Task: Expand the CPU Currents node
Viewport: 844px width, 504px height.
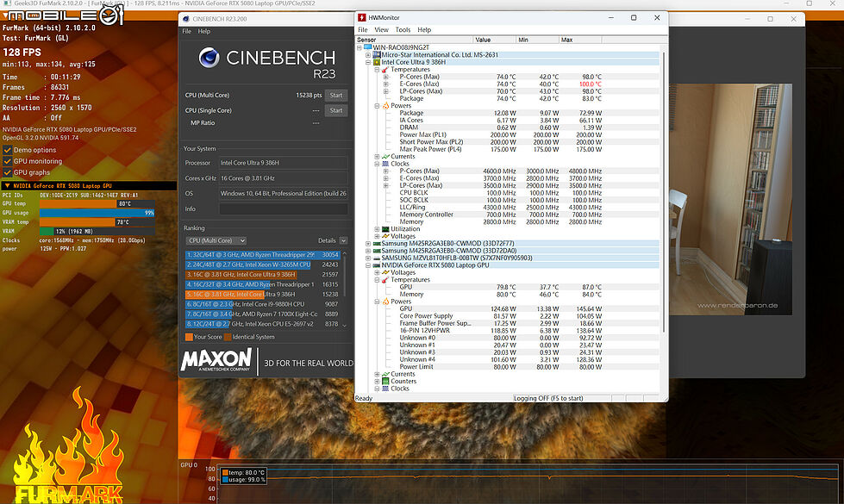Action: tap(377, 157)
